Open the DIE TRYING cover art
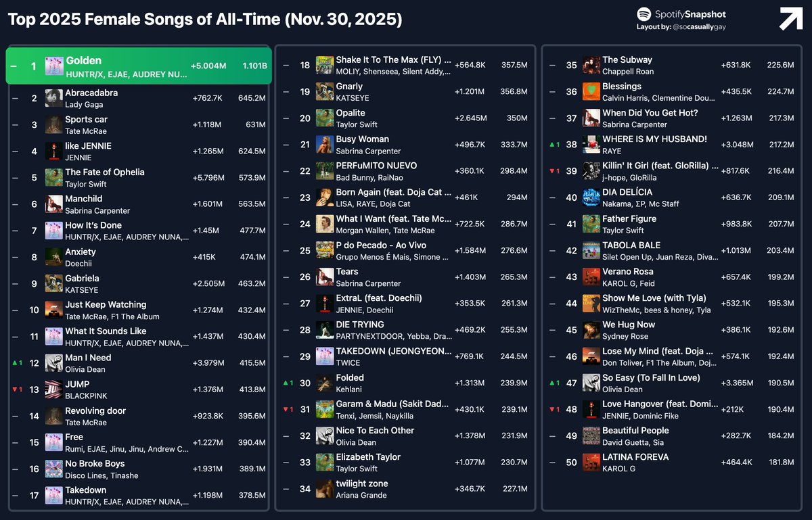812x520 pixels. tap(325, 330)
